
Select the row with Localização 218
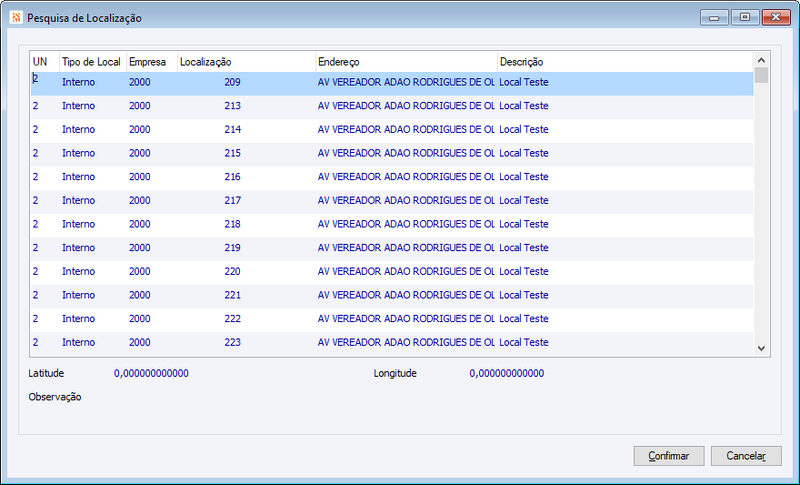(392, 224)
